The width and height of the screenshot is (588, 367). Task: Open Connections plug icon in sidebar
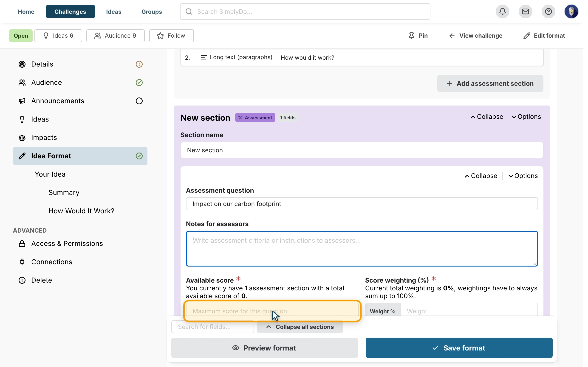click(x=22, y=262)
